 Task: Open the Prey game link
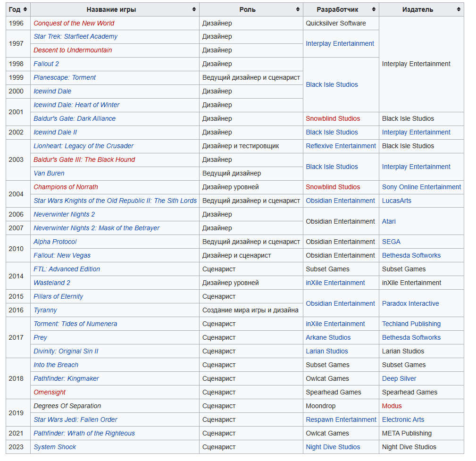tap(40, 337)
